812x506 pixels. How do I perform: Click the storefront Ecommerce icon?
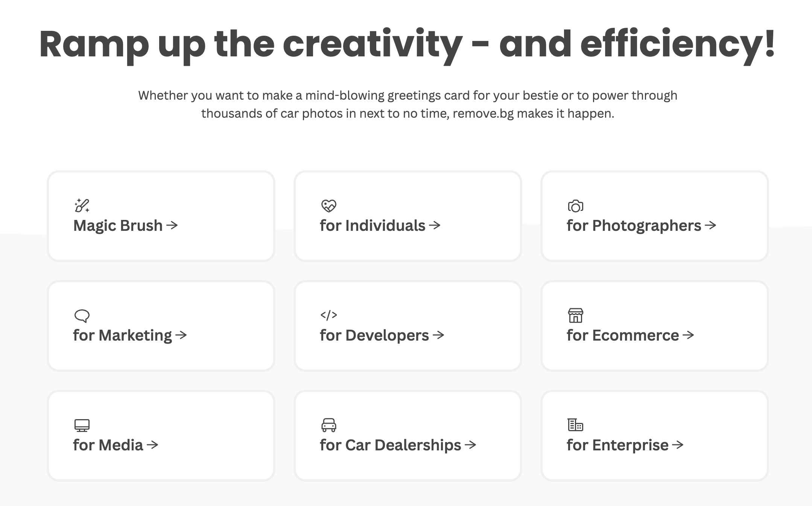pos(575,315)
